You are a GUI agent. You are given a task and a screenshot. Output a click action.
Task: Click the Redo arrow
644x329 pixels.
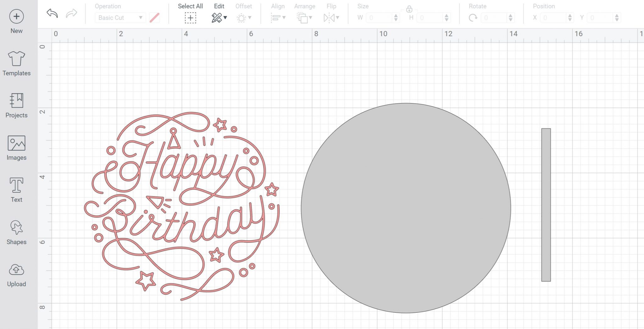click(x=72, y=13)
